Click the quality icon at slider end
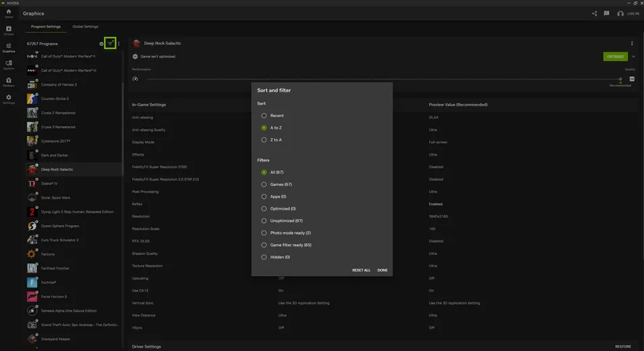Viewport: 644px width, 351px height. point(632,79)
